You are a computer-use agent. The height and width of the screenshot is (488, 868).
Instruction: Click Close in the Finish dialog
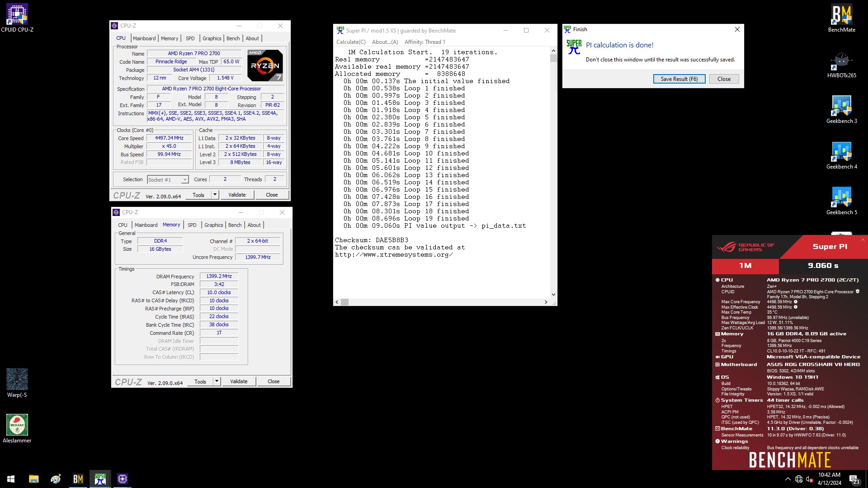tap(724, 79)
